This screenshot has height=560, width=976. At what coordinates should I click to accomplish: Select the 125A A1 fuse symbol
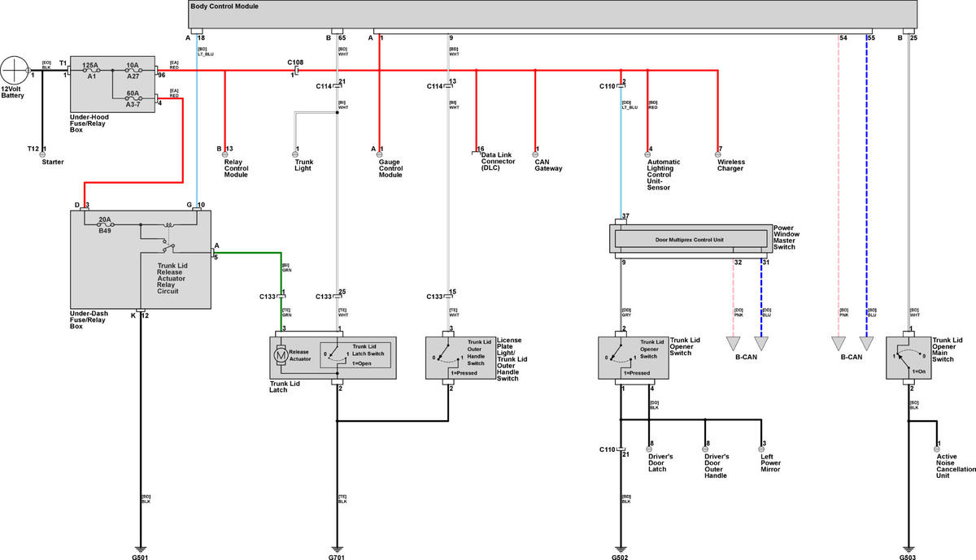point(91,72)
